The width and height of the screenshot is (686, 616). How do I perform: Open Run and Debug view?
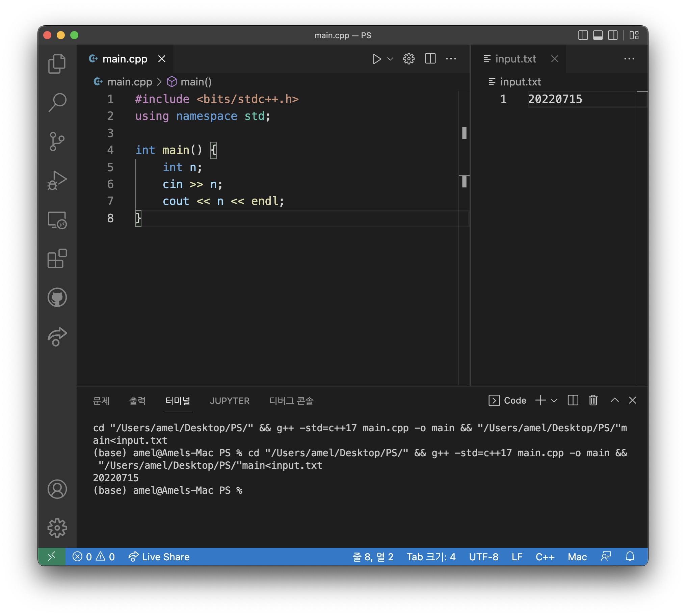coord(57,180)
